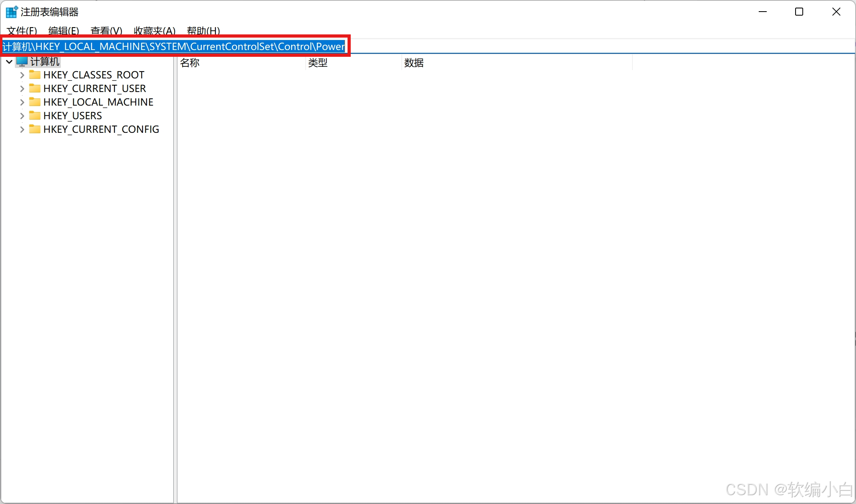Click the Registry Editor app icon in title bar
This screenshot has height=504, width=856.
[11, 12]
